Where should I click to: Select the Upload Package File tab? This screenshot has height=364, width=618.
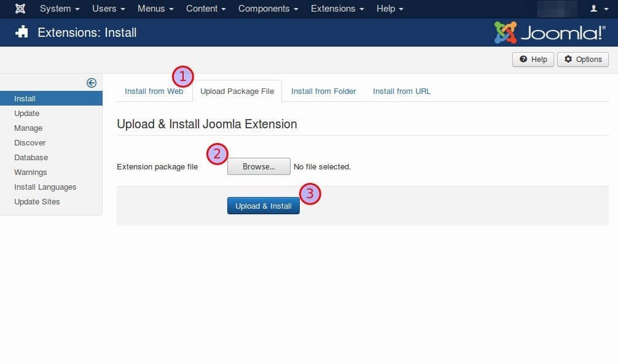[237, 91]
